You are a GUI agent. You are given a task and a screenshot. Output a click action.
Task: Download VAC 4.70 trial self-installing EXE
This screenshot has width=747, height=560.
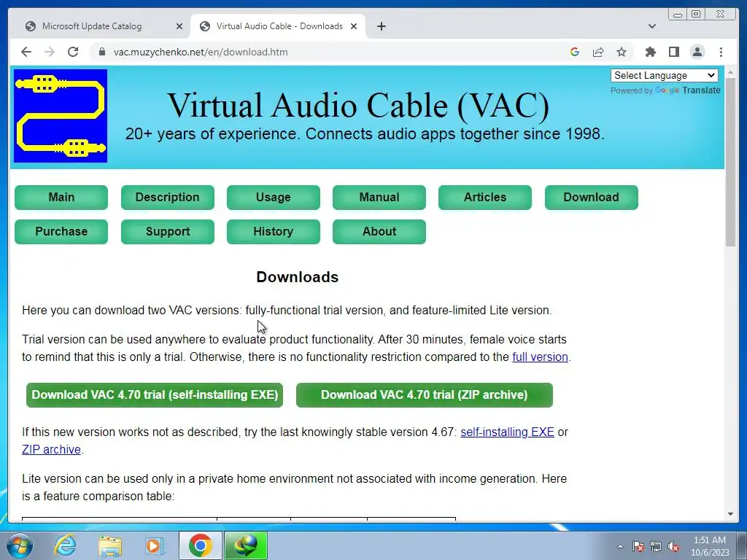(155, 394)
